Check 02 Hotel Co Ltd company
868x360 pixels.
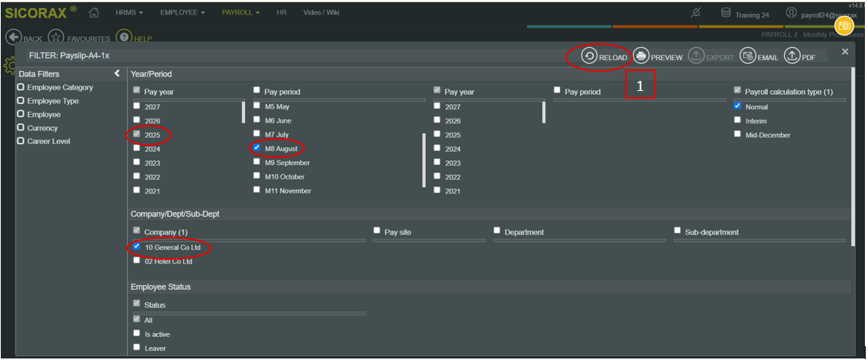(x=137, y=261)
